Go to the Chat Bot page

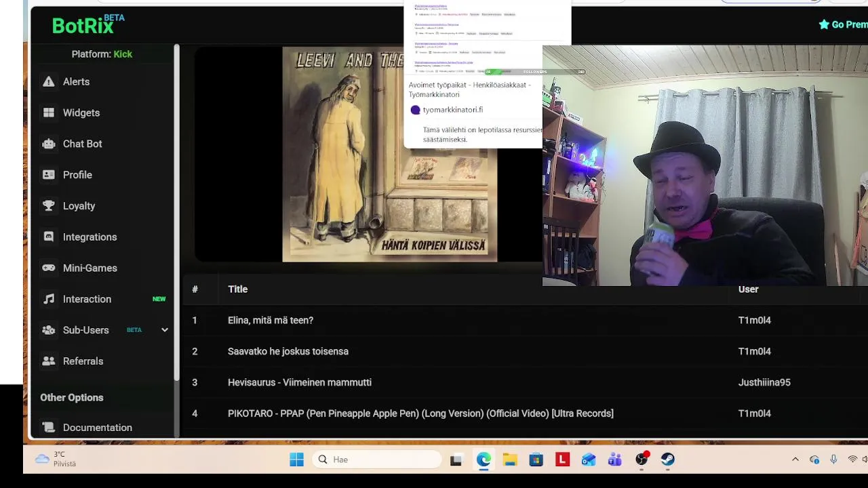pyautogui.click(x=83, y=144)
